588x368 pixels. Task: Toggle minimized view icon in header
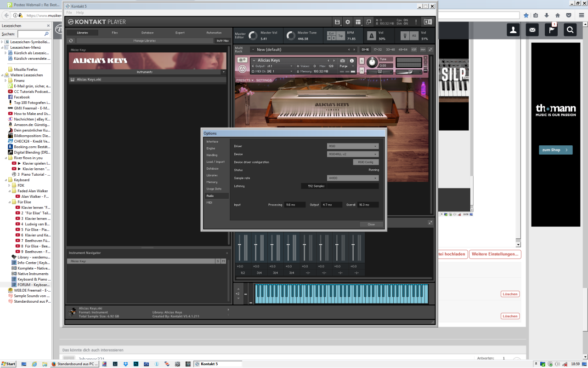pyautogui.click(x=368, y=22)
